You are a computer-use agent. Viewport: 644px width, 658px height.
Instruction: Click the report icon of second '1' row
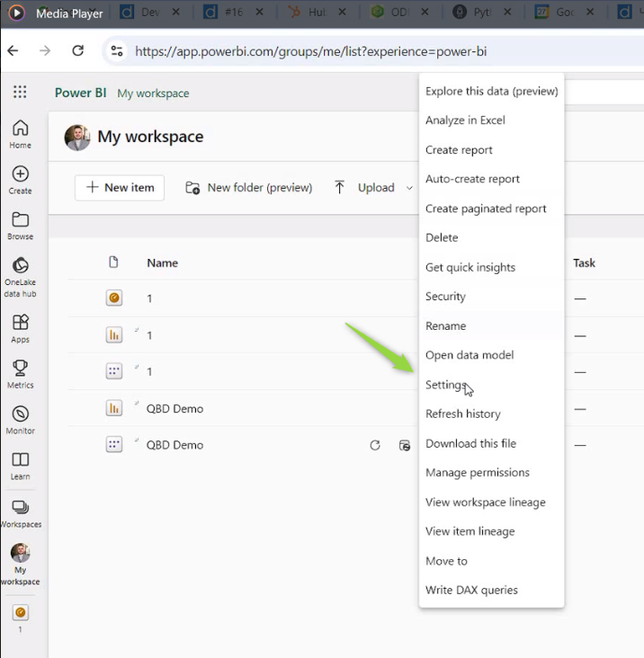(113, 335)
